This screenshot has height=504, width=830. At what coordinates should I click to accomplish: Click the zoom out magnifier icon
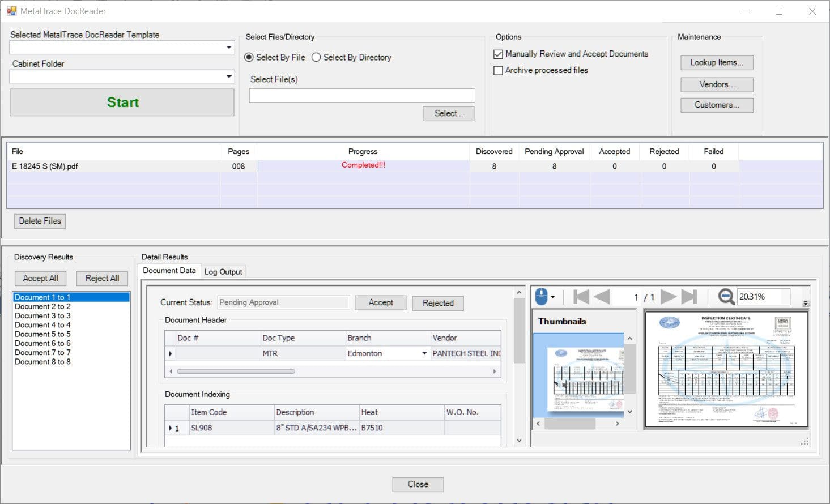[x=726, y=296]
